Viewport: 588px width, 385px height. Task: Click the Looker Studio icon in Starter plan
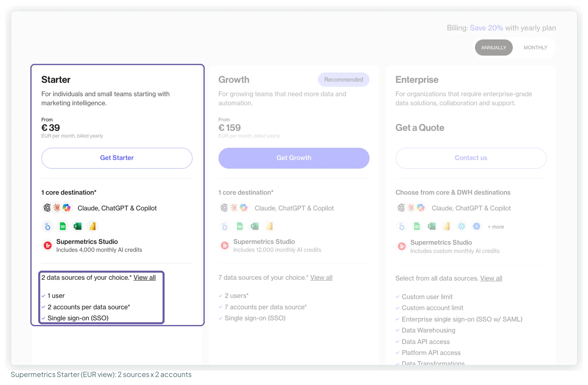tap(48, 227)
